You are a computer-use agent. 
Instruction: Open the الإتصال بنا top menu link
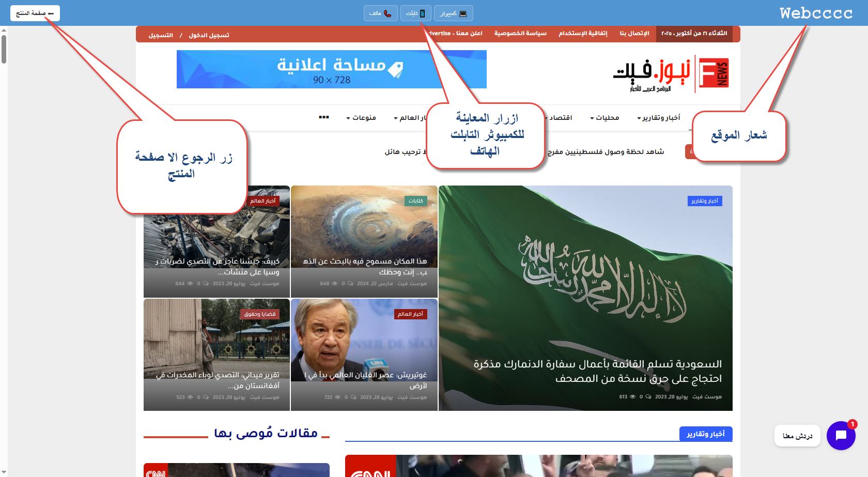634,34
